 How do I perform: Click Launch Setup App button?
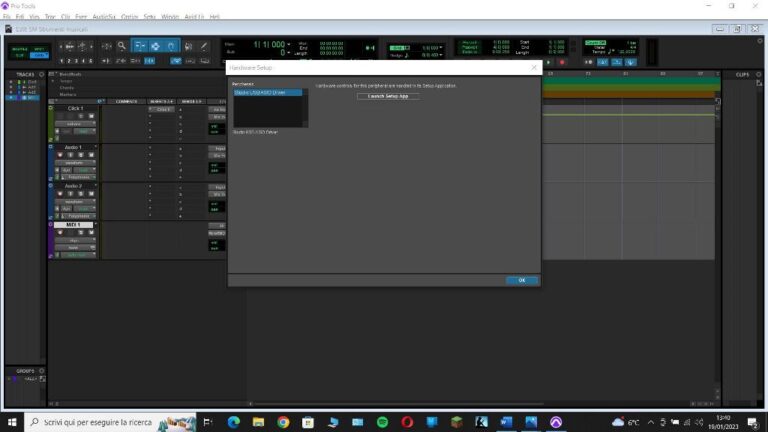click(x=388, y=96)
